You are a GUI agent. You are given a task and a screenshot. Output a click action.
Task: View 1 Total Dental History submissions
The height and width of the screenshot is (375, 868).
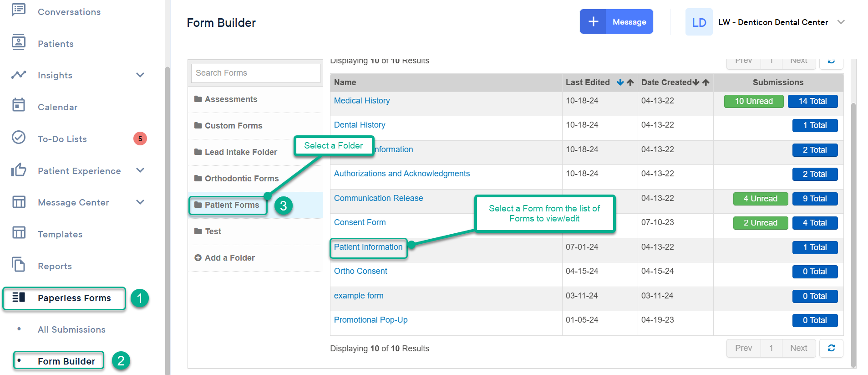815,125
